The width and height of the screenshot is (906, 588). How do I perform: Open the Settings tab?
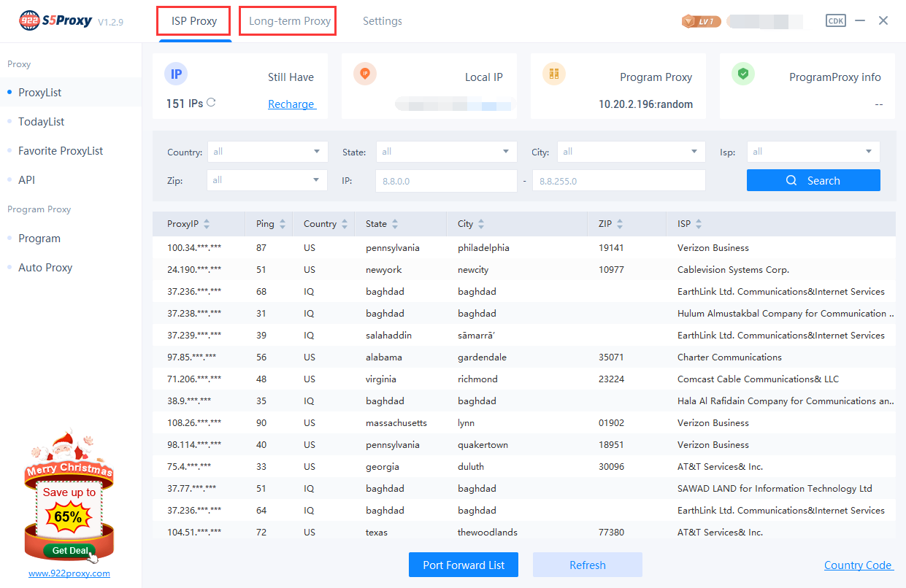click(x=383, y=21)
